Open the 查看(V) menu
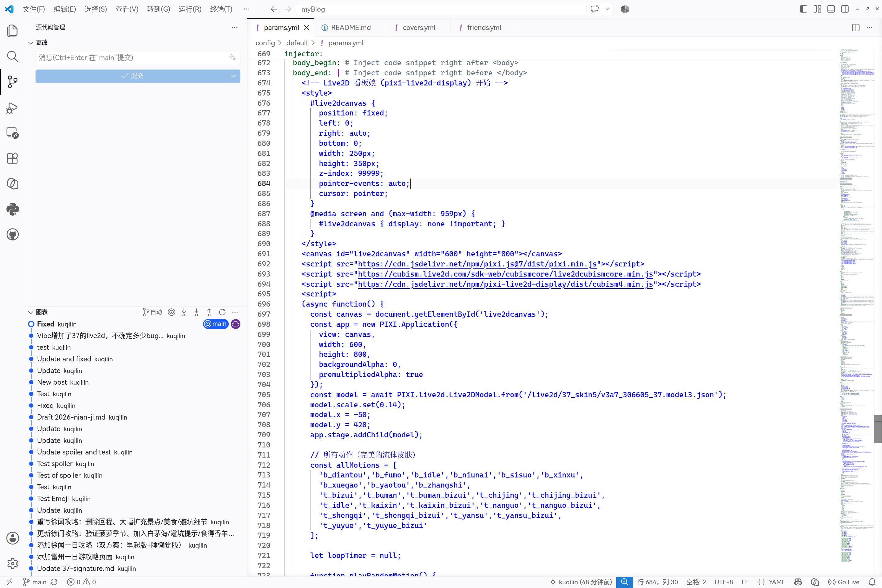 127,9
